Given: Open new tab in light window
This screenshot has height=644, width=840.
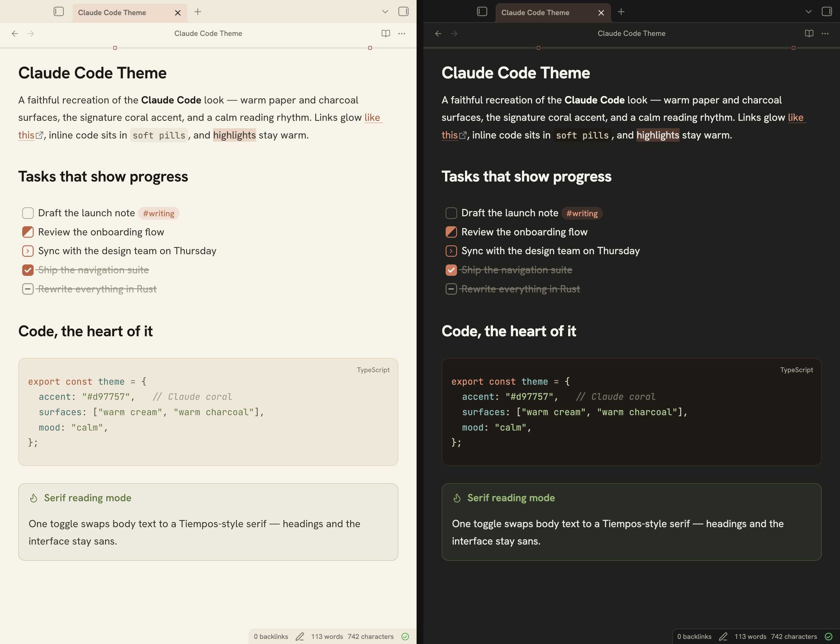Looking at the screenshot, I should [198, 12].
